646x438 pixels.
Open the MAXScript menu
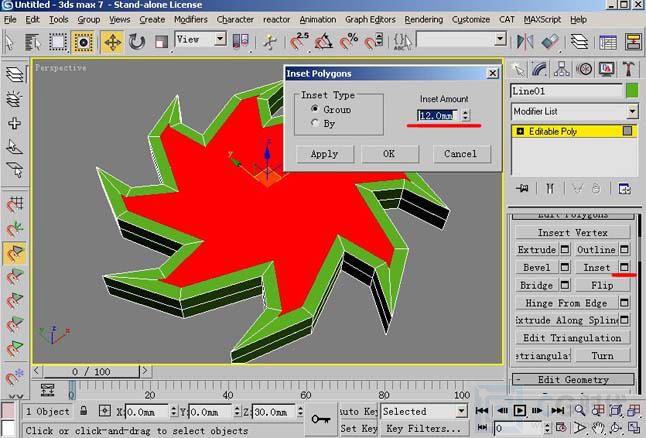coord(542,19)
